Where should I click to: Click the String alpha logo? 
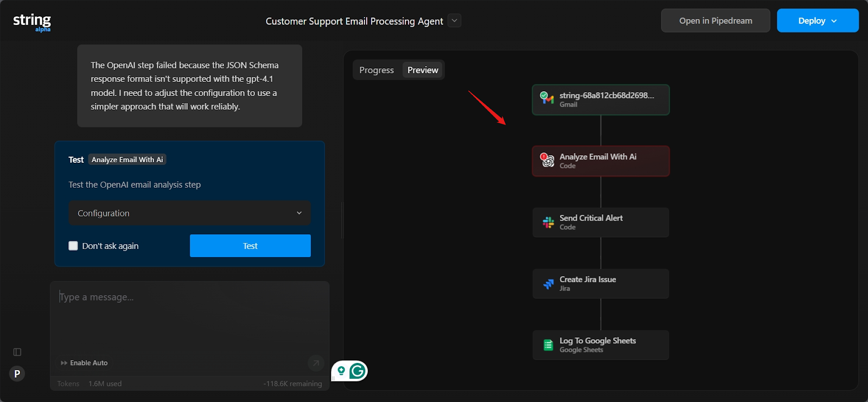pyautogui.click(x=32, y=22)
